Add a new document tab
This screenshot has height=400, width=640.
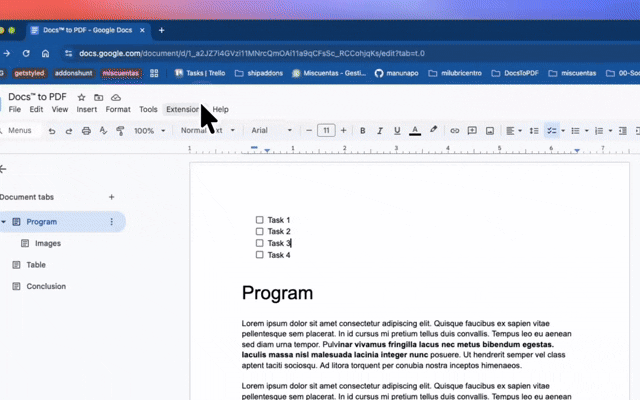[111, 197]
